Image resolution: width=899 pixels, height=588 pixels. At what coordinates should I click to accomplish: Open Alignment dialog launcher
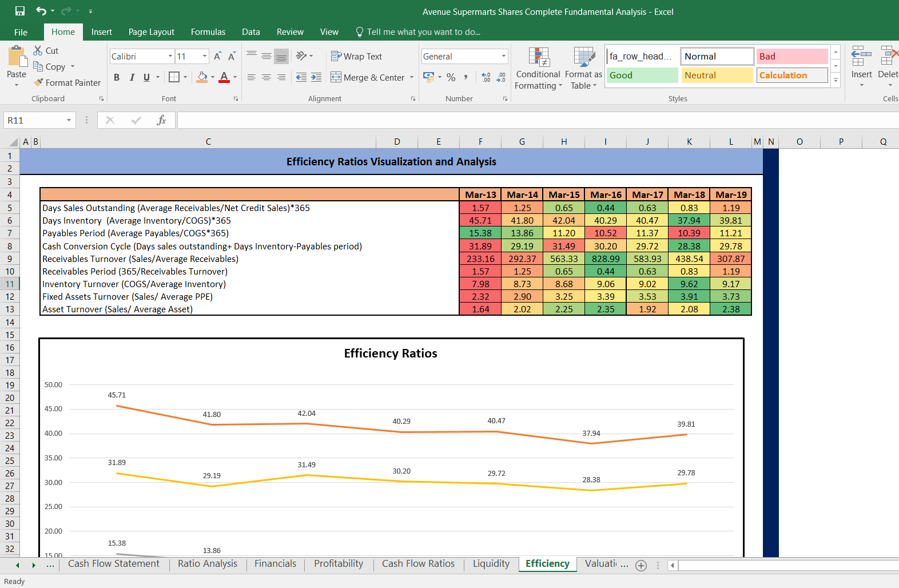(x=413, y=99)
